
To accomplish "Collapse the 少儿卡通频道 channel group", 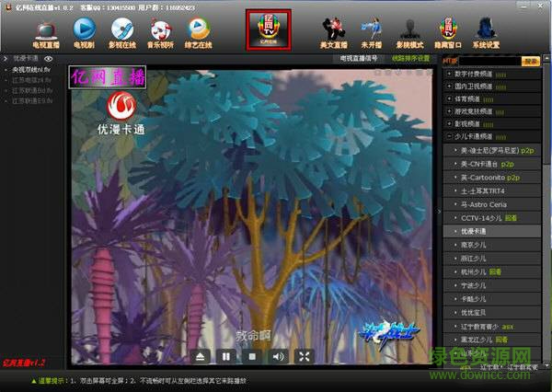I will [448, 136].
